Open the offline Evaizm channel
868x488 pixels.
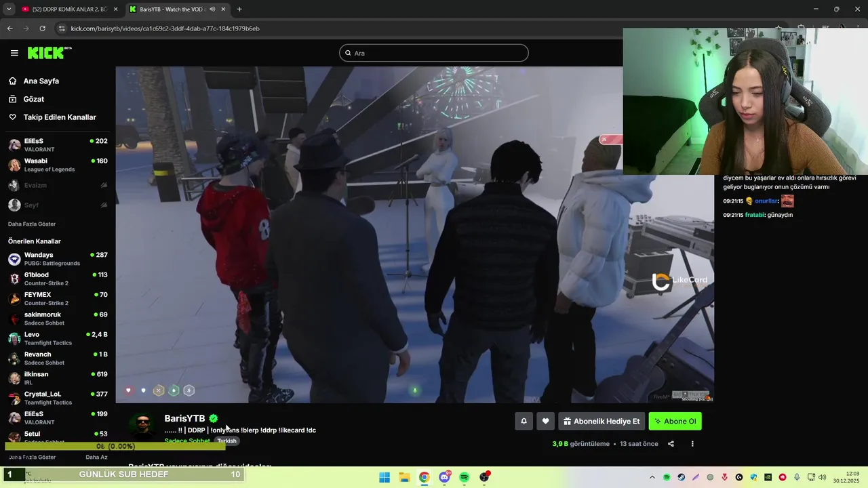click(58, 185)
